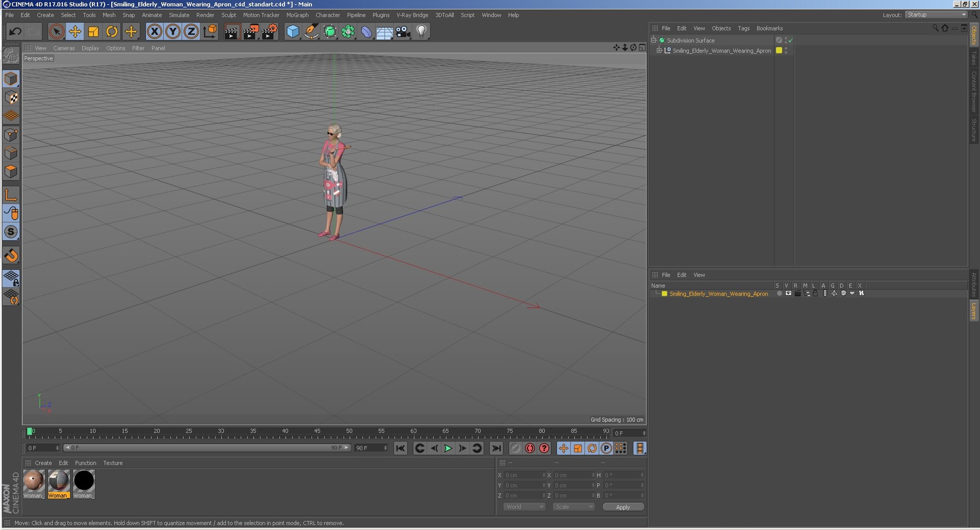Toggle Tweak mode in left sidebar

click(x=11, y=213)
